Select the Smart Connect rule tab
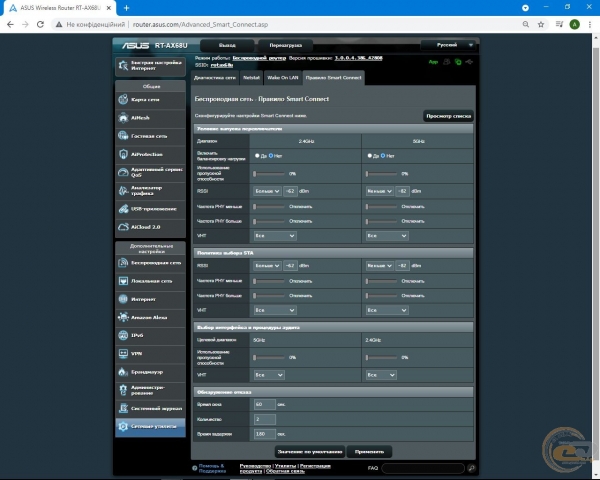Viewport: 600px width, 480px height. [333, 78]
